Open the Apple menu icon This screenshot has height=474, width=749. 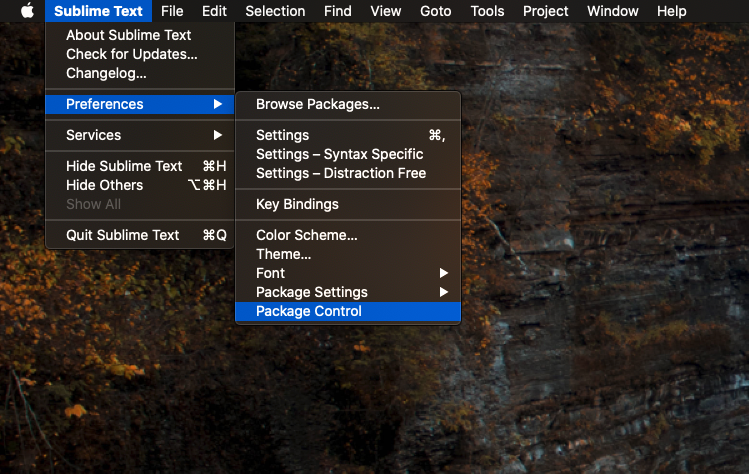click(27, 11)
